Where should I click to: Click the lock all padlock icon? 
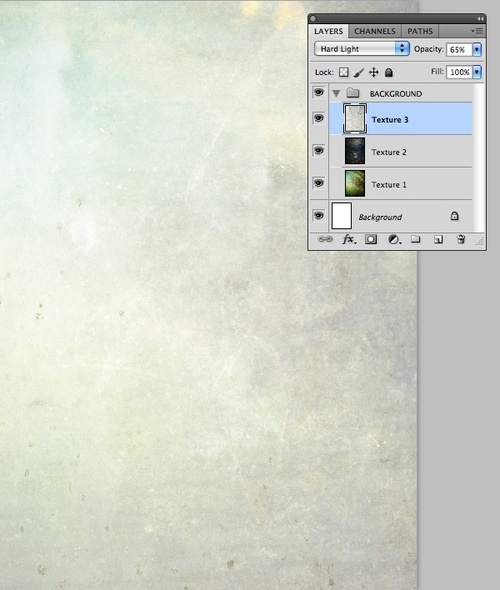tap(389, 72)
